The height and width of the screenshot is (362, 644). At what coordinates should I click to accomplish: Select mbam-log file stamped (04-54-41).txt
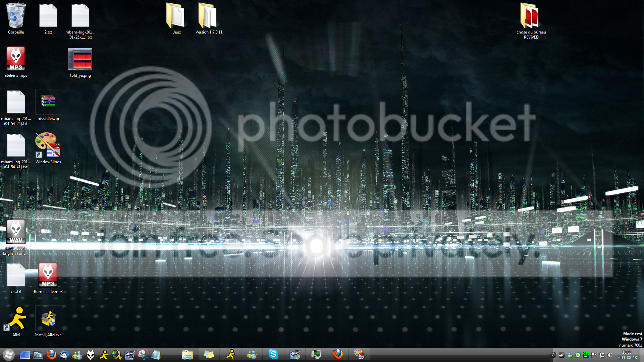[16, 150]
